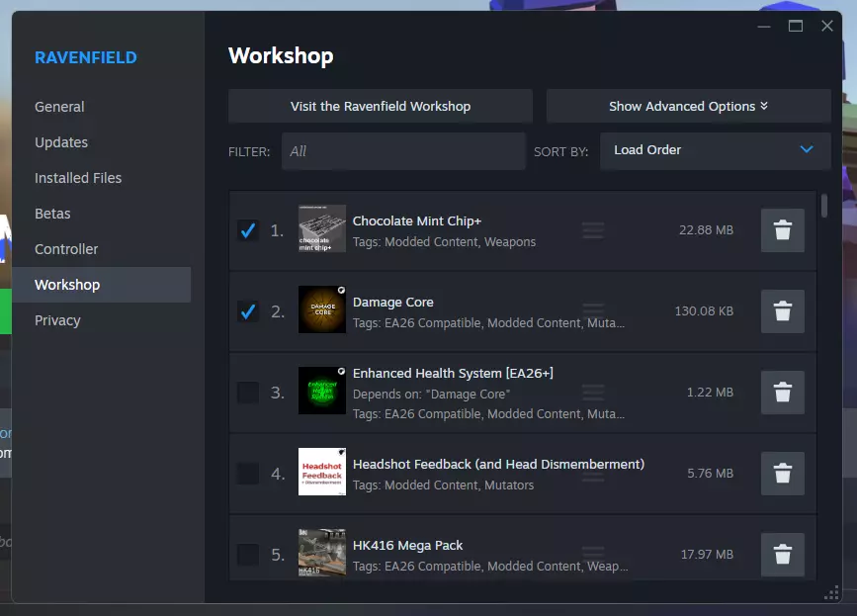Click Depends on "Damage Core" text
Viewport: 857px width, 616px height.
click(x=431, y=395)
